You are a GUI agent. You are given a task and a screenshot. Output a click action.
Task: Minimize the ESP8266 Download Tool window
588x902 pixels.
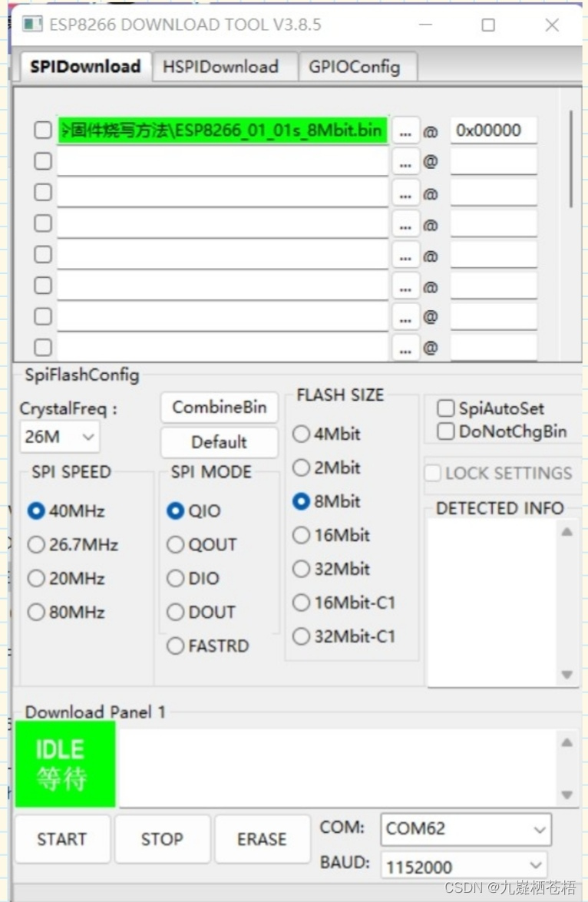[x=426, y=25]
